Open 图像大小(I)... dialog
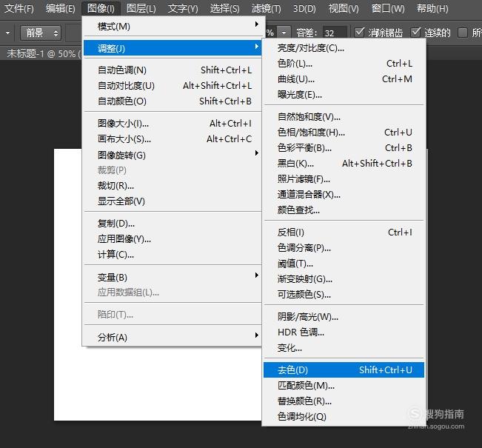 [x=173, y=124]
